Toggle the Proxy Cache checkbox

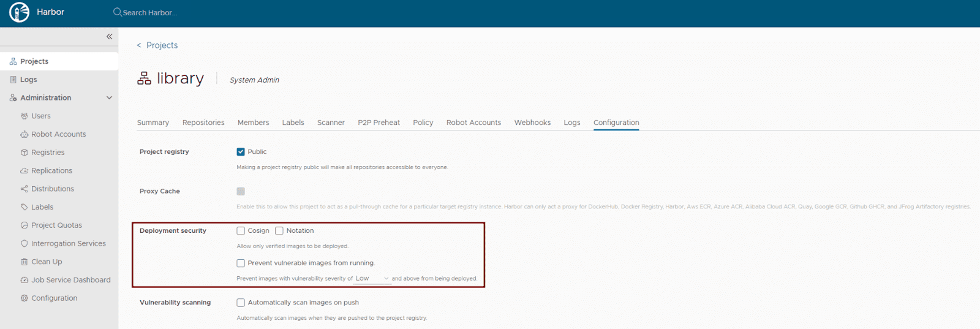tap(241, 191)
